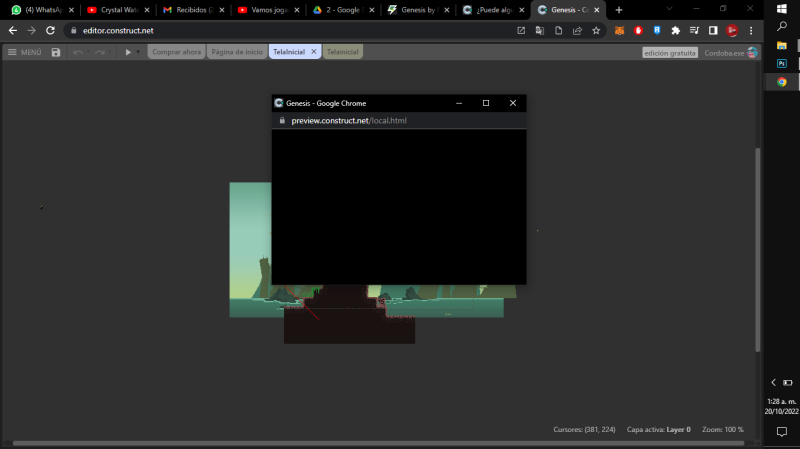The image size is (800, 449).
Task: Share this page icon
Action: [577, 31]
